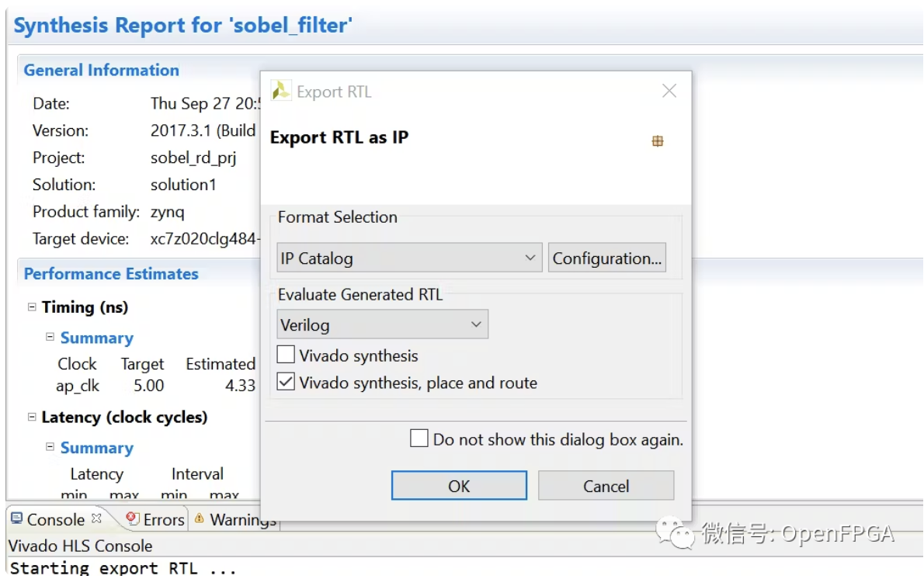924x579 pixels.
Task: Enable the Vivado synthesis checkbox
Action: click(x=287, y=355)
